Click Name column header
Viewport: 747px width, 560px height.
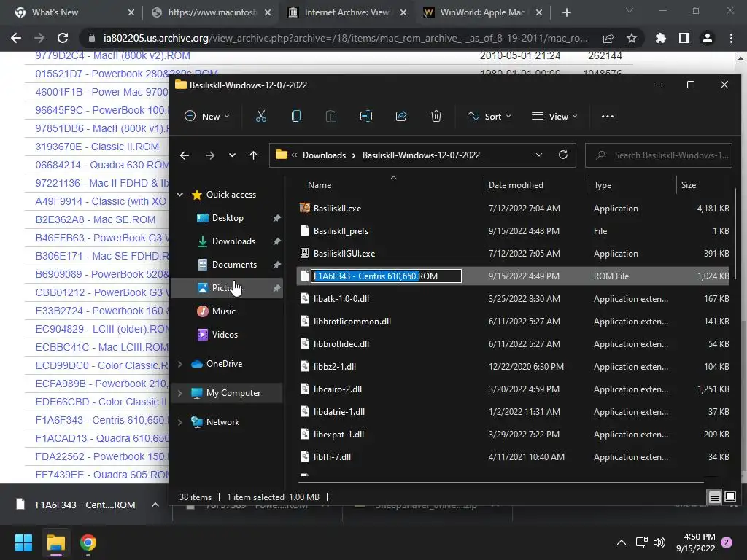click(320, 184)
